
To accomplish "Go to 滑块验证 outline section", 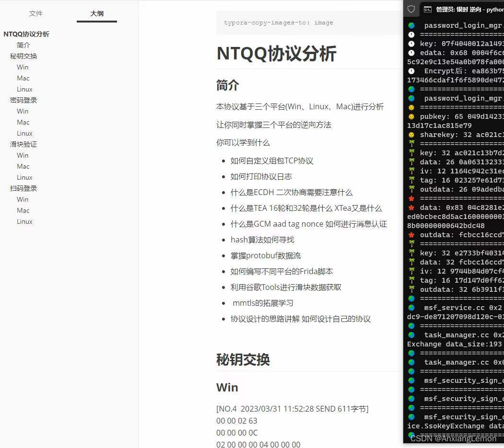I will (23, 144).
